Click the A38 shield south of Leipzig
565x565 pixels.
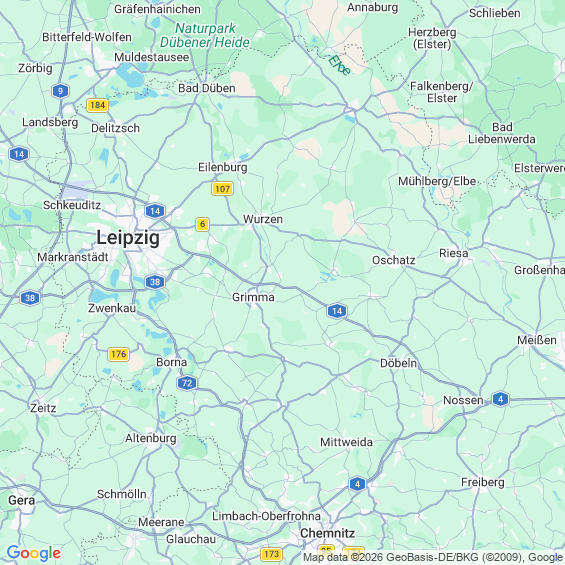click(155, 282)
